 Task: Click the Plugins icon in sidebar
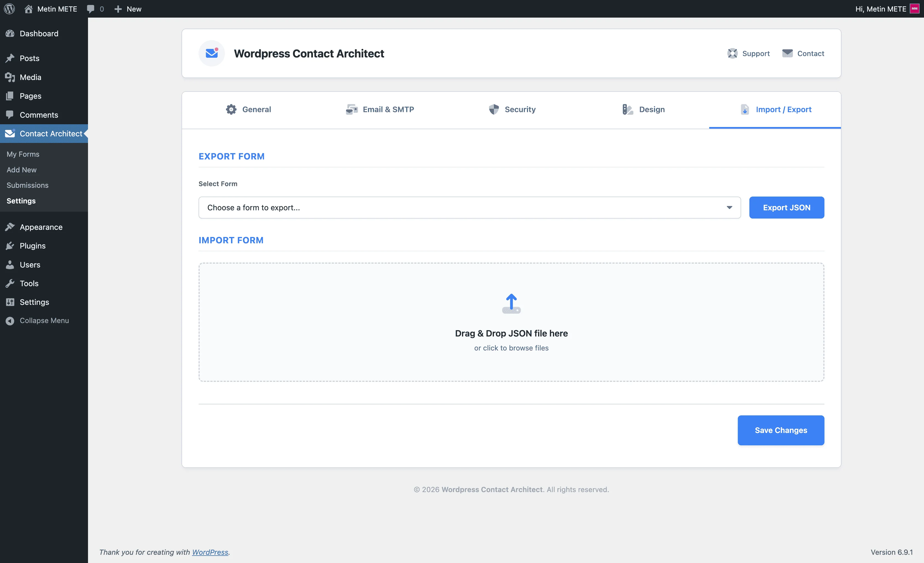(10, 246)
